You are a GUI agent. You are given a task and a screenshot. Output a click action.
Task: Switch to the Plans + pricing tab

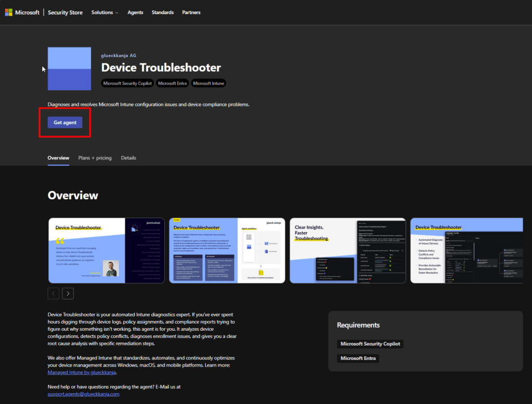tap(95, 158)
